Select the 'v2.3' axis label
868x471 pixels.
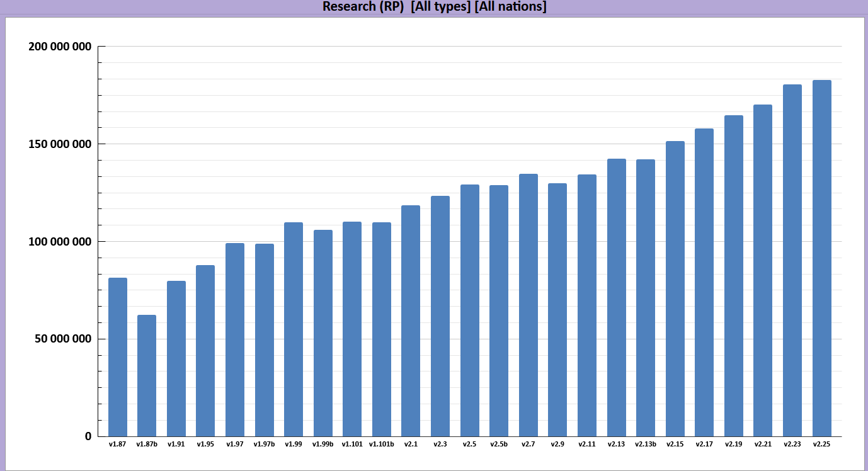[x=440, y=445]
